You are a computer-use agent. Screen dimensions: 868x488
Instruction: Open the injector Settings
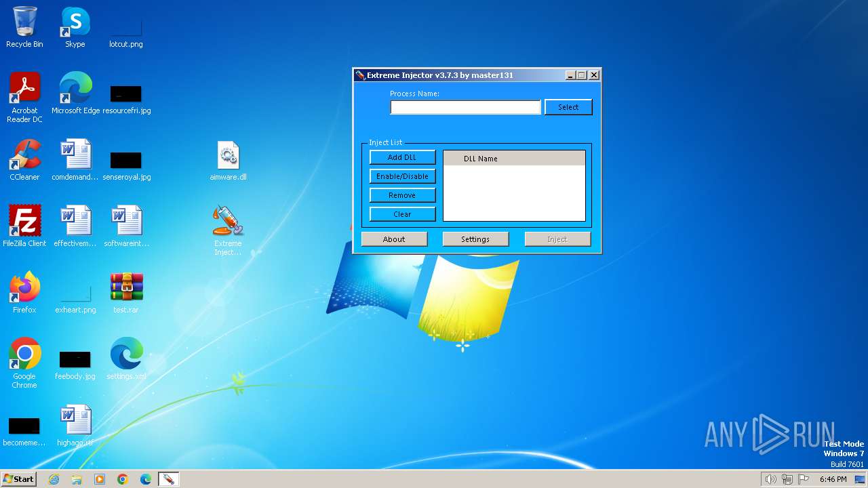475,239
